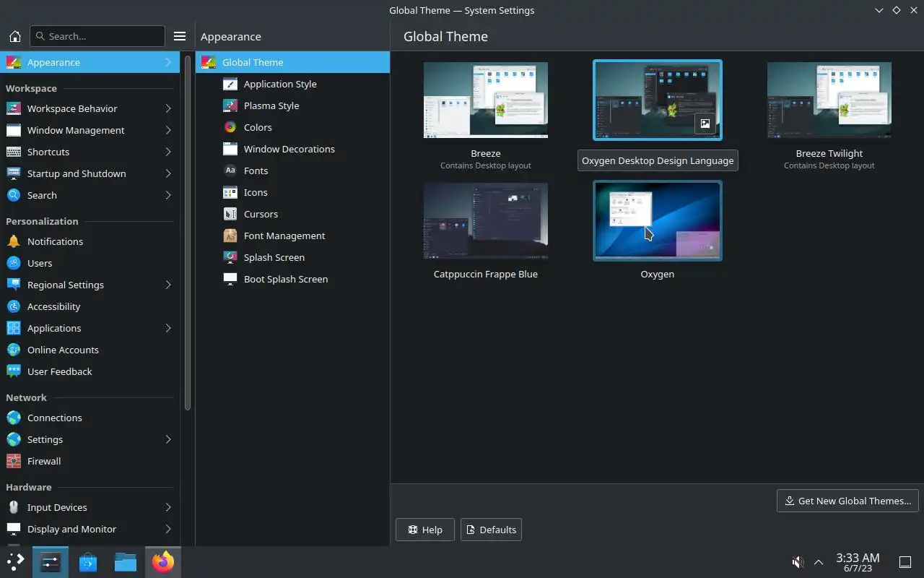Open network Settings category
This screenshot has height=578, width=924.
[x=90, y=439]
